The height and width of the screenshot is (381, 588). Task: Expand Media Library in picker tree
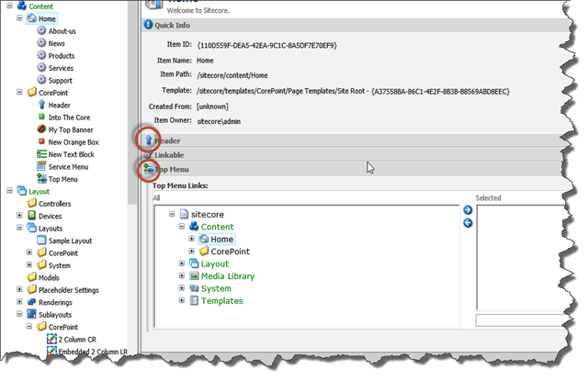click(x=182, y=275)
